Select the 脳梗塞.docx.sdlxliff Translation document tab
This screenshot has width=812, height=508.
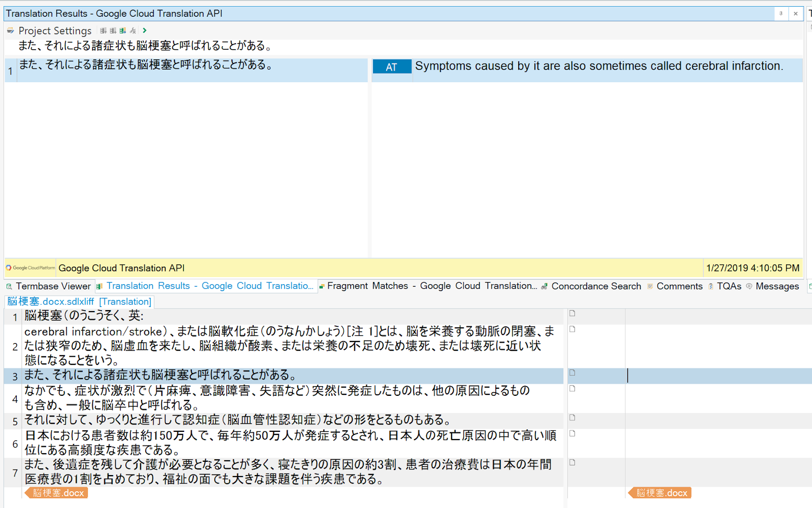click(78, 301)
